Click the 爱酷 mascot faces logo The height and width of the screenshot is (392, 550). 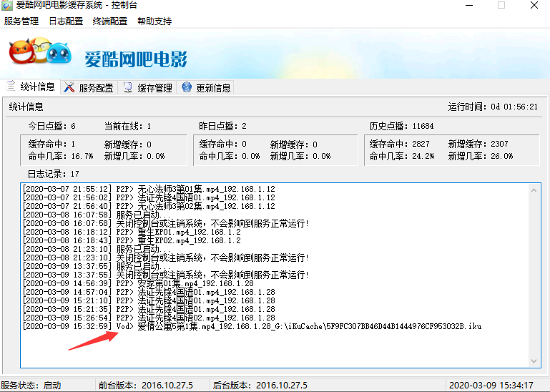pos(40,52)
